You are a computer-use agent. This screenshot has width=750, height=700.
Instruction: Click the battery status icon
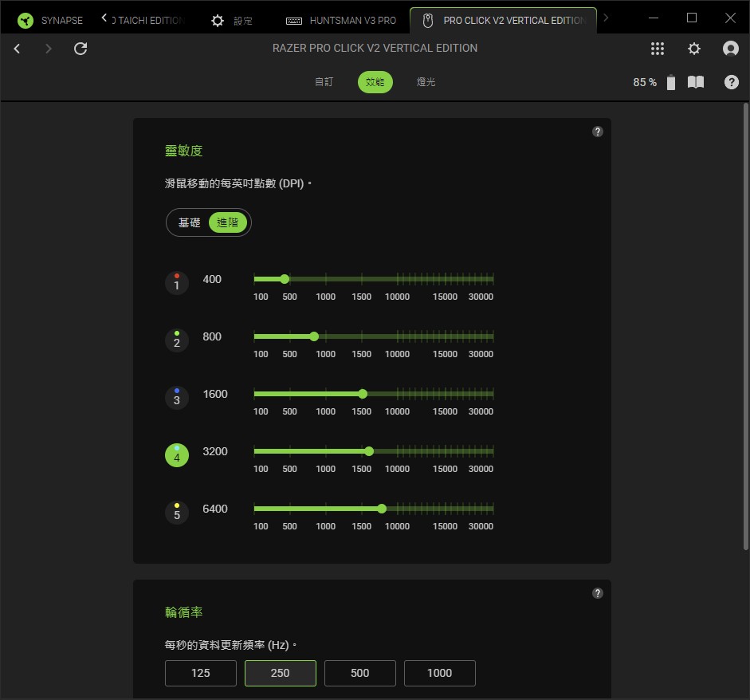click(x=670, y=82)
